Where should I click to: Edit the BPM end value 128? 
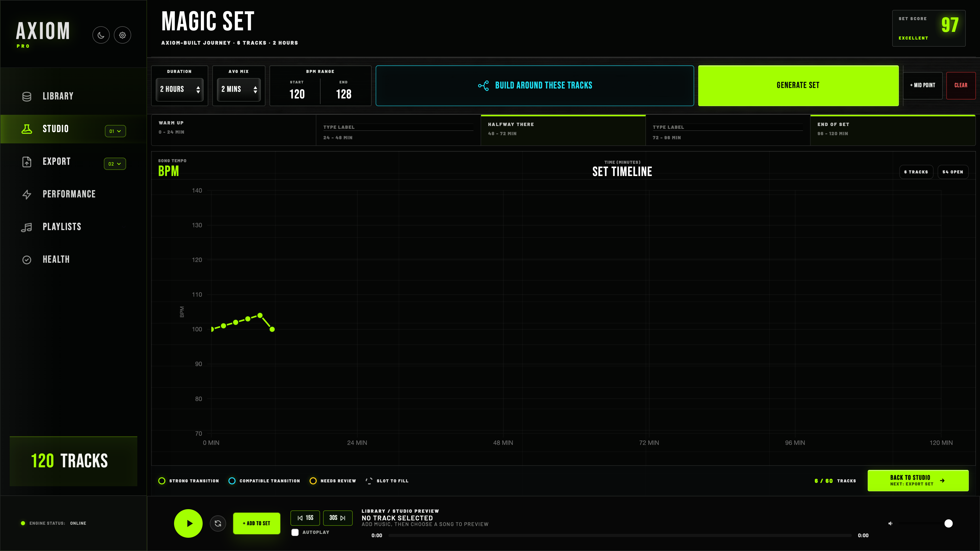pyautogui.click(x=344, y=94)
